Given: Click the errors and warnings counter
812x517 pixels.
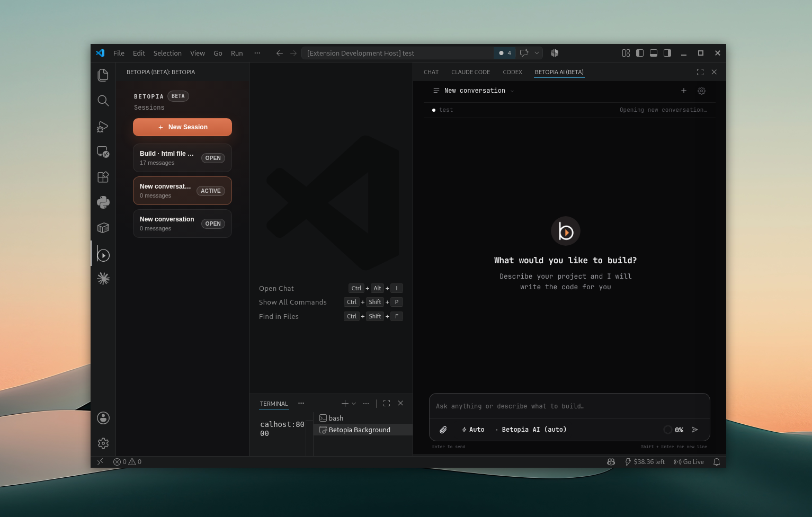Looking at the screenshot, I should tap(127, 462).
